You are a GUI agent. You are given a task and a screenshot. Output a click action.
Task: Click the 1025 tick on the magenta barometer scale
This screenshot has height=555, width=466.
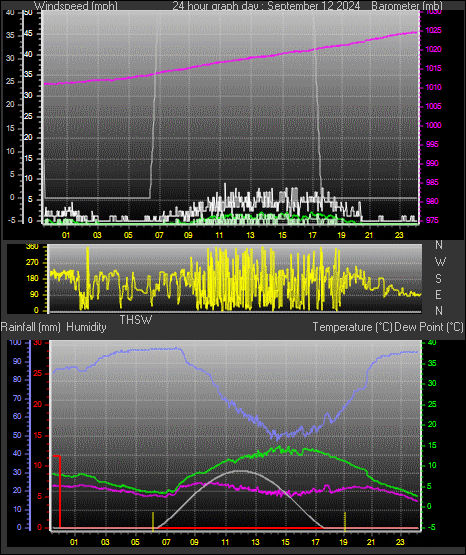click(x=433, y=30)
